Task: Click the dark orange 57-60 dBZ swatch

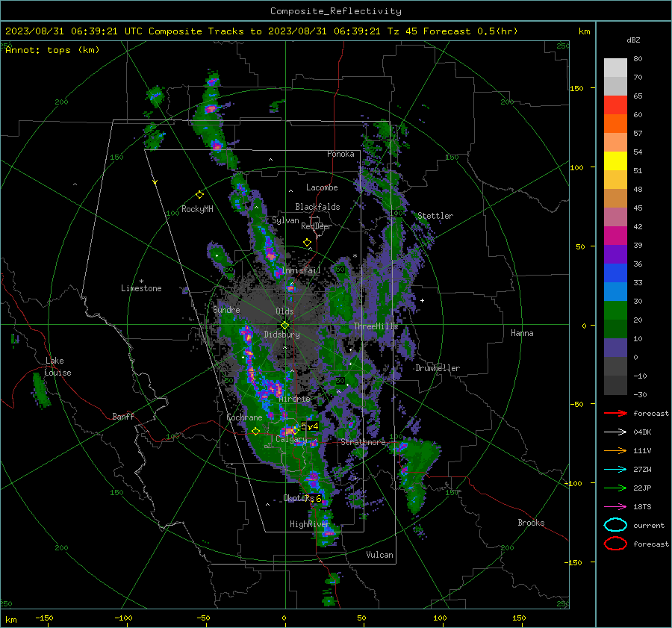Action: [x=615, y=123]
